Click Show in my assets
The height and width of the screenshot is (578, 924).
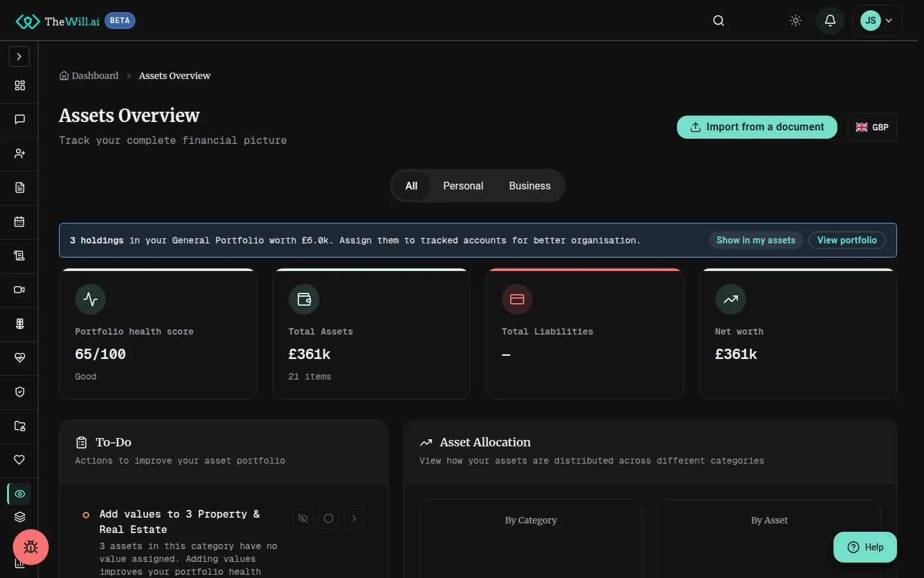click(x=756, y=240)
